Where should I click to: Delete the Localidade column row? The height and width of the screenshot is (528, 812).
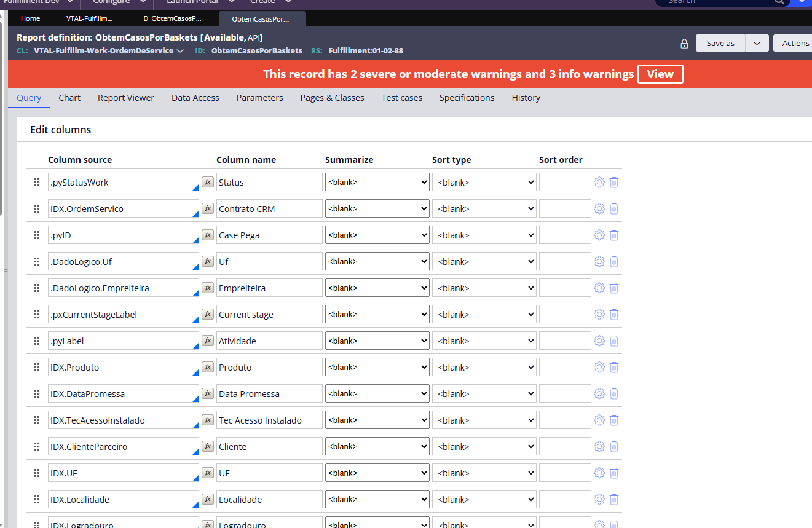[614, 499]
